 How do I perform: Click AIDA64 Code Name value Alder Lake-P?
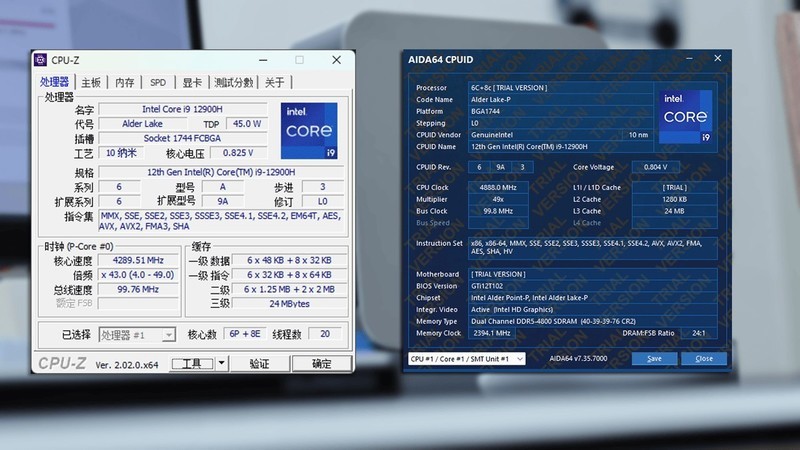[560, 99]
